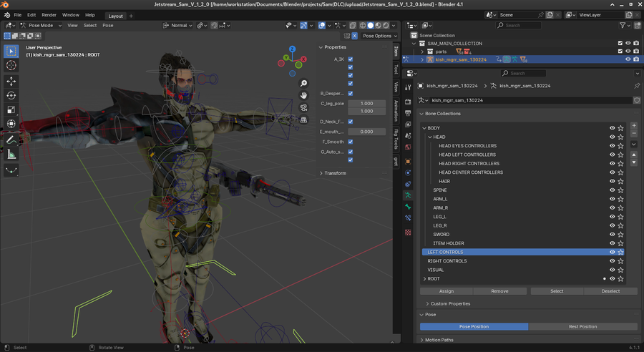
Task: Open the Bone properties tab icon
Action: tap(408, 207)
